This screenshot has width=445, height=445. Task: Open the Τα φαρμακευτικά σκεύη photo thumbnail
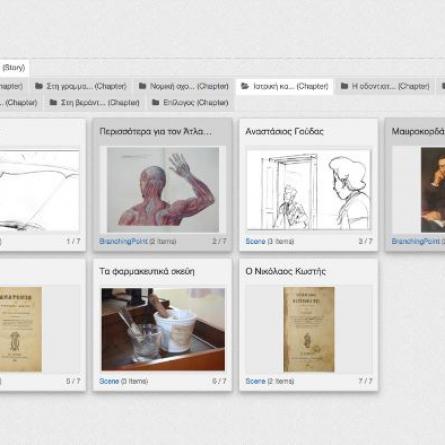(163, 329)
